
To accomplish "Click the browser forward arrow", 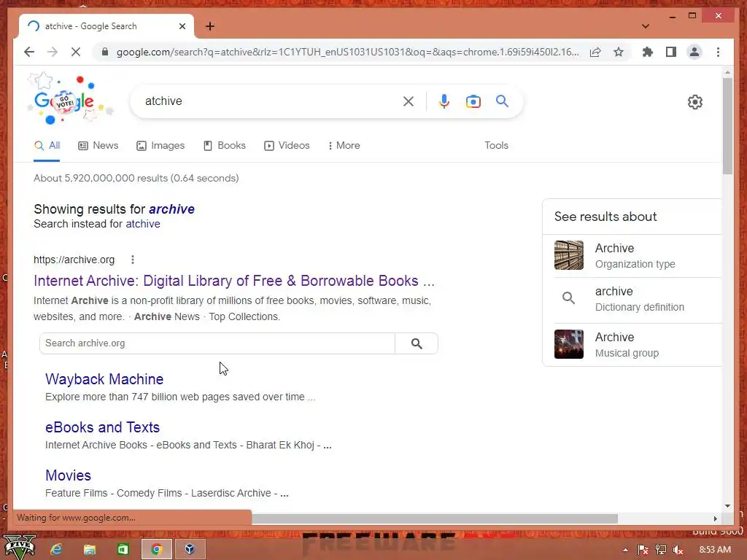I will point(53,52).
